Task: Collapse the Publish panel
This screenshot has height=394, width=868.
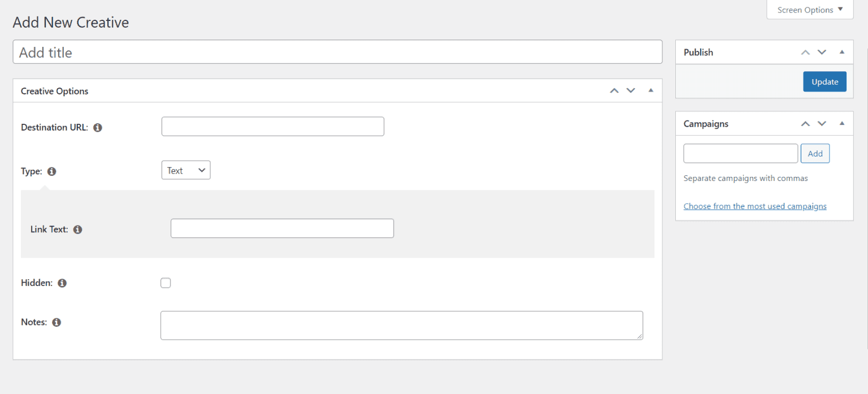Action: [841, 52]
